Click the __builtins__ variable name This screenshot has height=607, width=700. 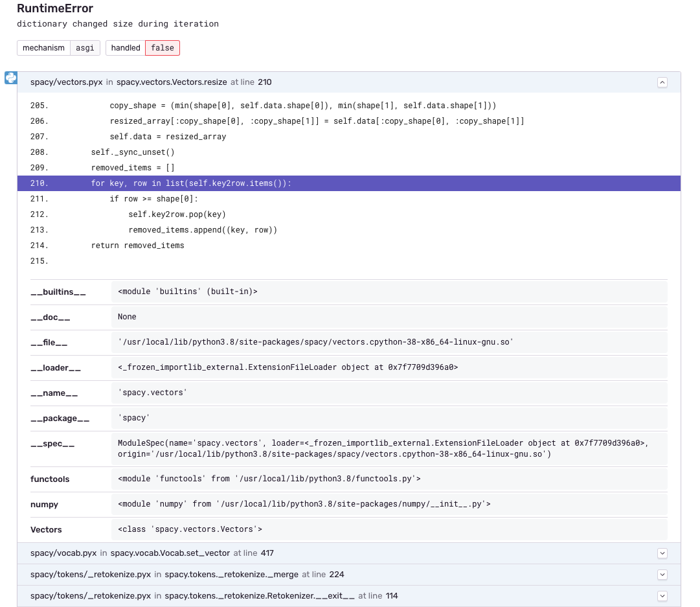(58, 292)
